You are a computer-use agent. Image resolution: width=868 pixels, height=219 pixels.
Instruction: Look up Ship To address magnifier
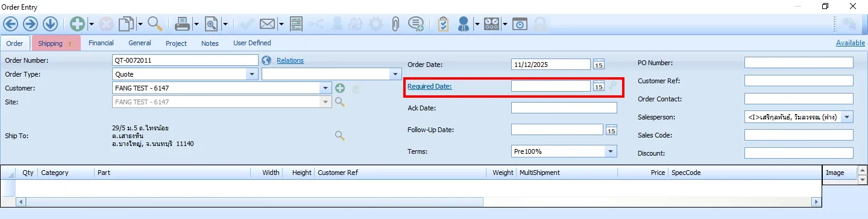pos(340,136)
